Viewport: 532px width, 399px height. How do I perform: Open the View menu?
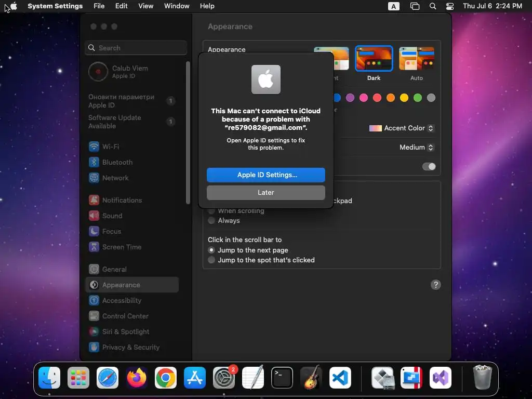click(x=146, y=6)
